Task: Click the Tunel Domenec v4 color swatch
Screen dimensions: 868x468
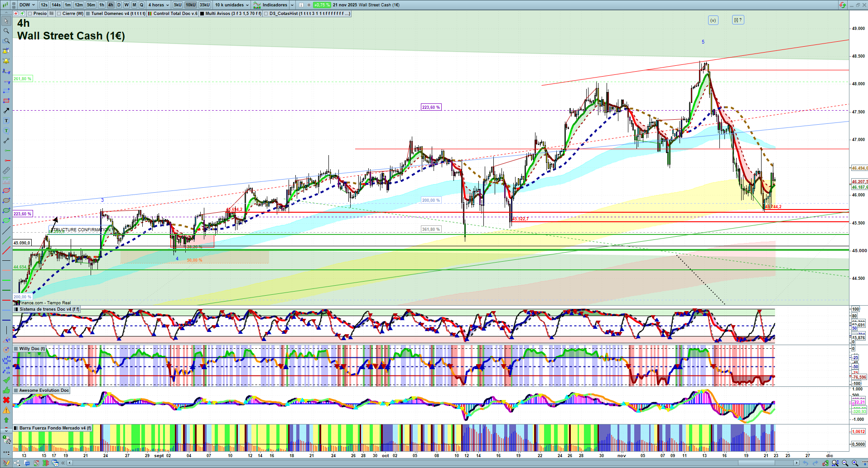Action: (x=88, y=14)
